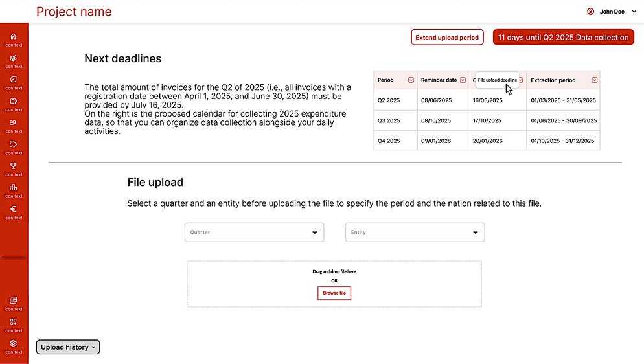Image resolution: width=644 pixels, height=364 pixels.
Task: Expand the Upload history dropdown
Action: point(68,347)
